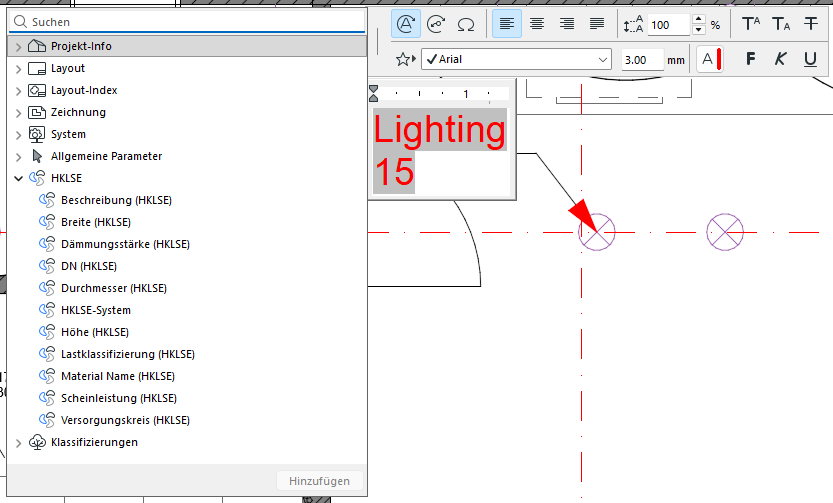
Task: Click the HKLSE group icon
Action: (x=37, y=178)
